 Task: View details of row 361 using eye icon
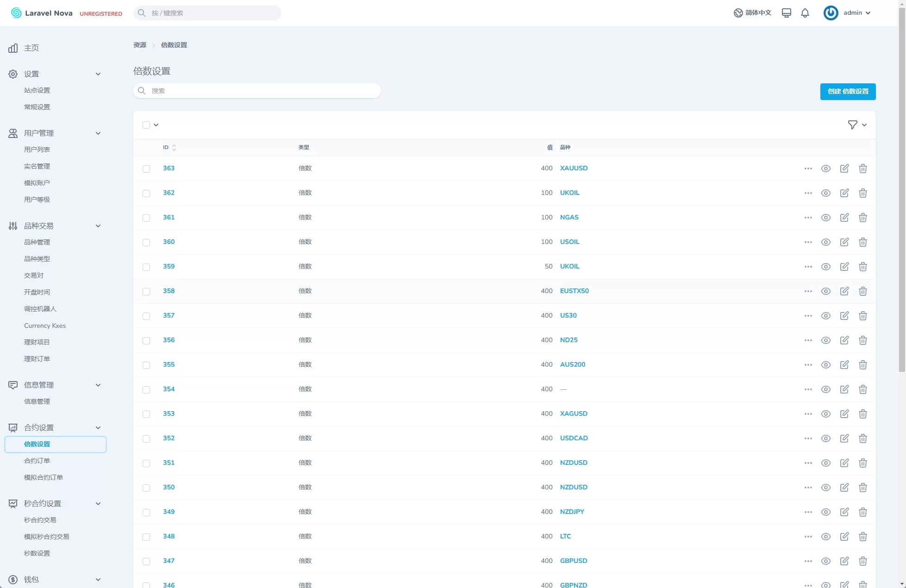(825, 218)
